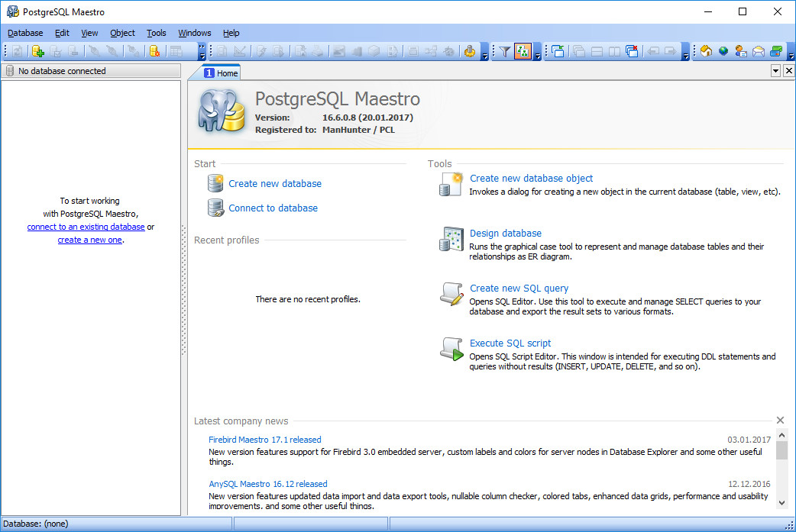Click the icon next to Create new database object

pyautogui.click(x=451, y=184)
